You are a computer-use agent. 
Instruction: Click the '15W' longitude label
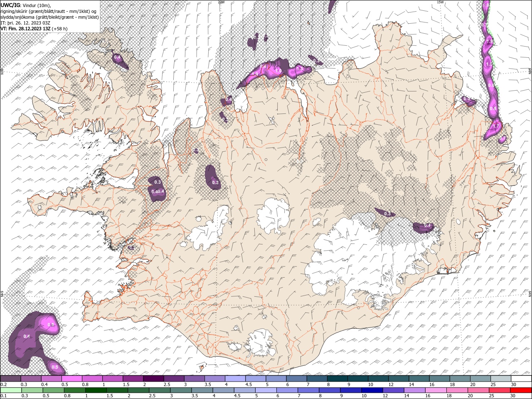[x=440, y=2]
